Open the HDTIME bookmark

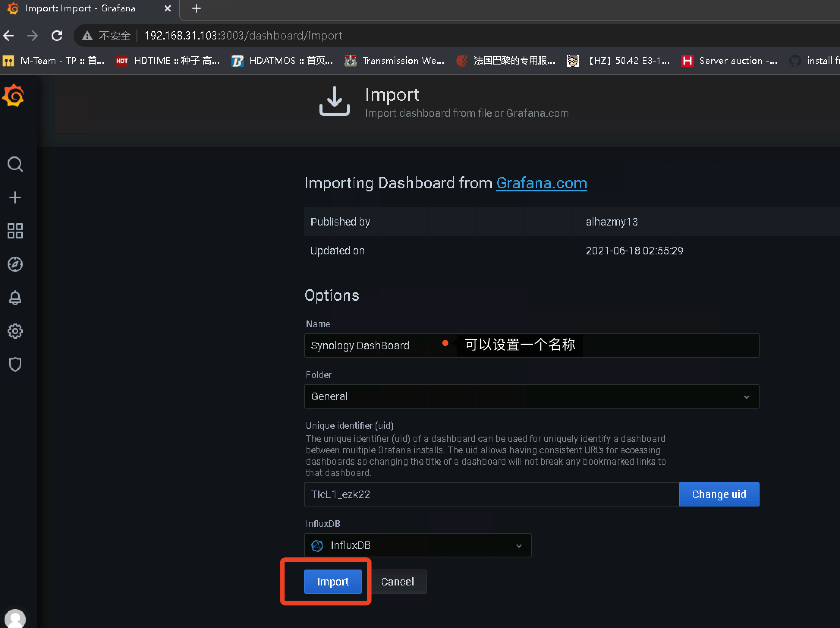168,61
